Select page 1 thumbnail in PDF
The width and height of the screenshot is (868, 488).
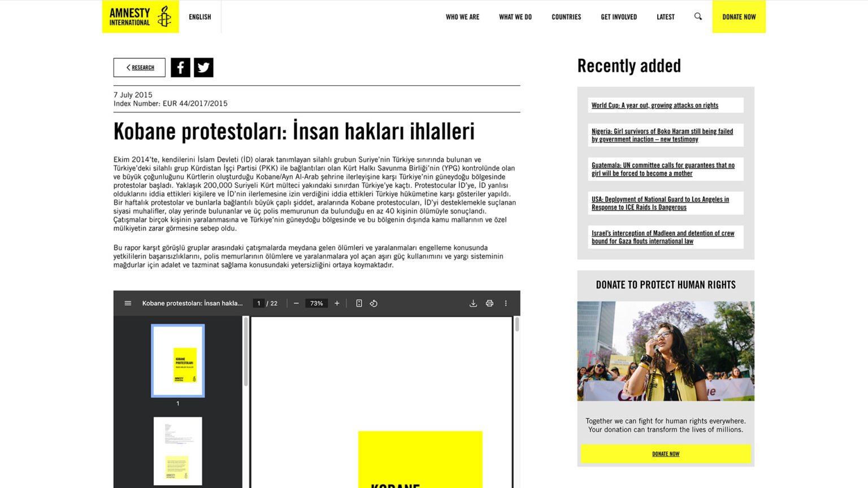point(178,361)
